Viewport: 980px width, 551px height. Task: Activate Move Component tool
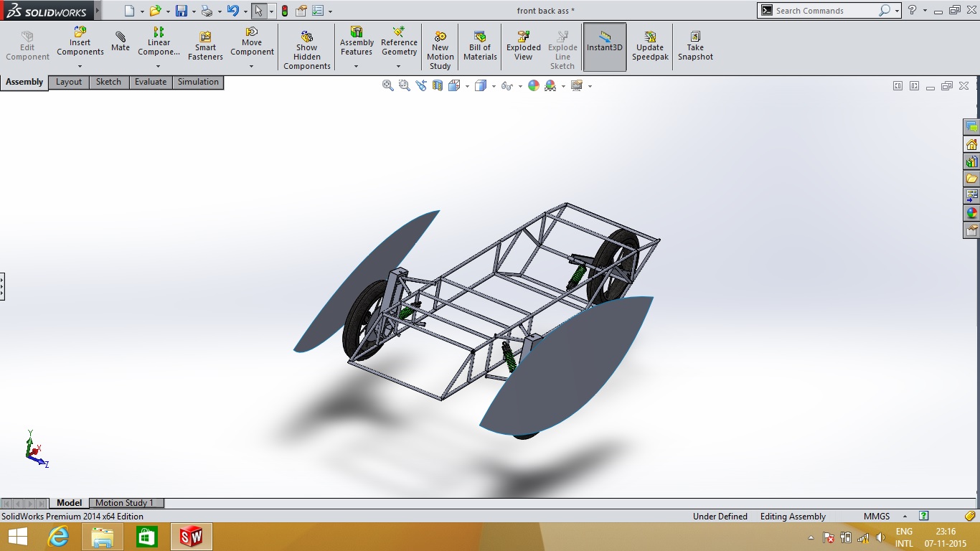[x=252, y=42]
